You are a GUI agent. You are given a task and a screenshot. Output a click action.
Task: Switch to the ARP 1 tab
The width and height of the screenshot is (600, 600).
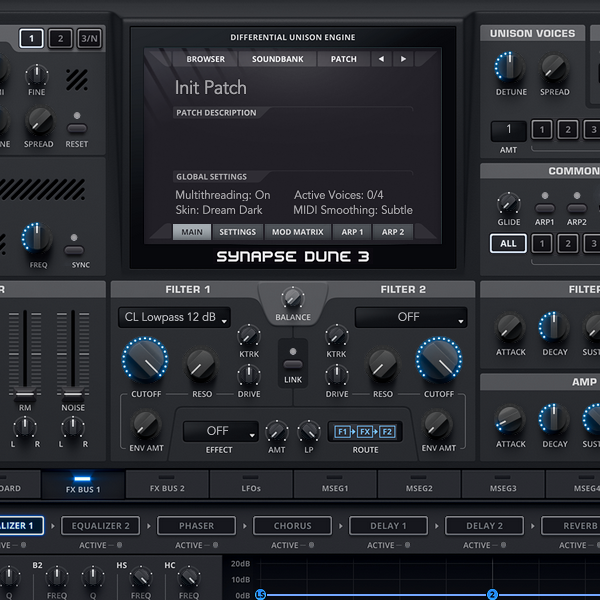point(352,232)
